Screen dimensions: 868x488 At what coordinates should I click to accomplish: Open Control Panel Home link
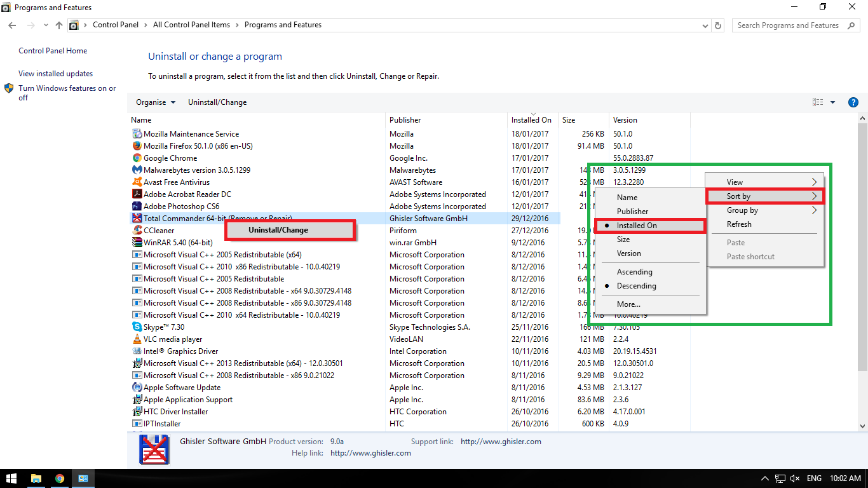[x=53, y=51]
